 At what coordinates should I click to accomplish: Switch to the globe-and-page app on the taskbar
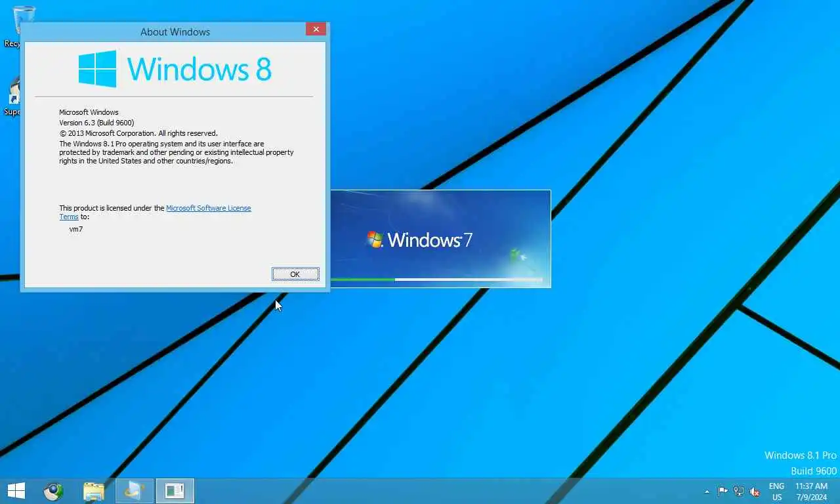(x=135, y=491)
